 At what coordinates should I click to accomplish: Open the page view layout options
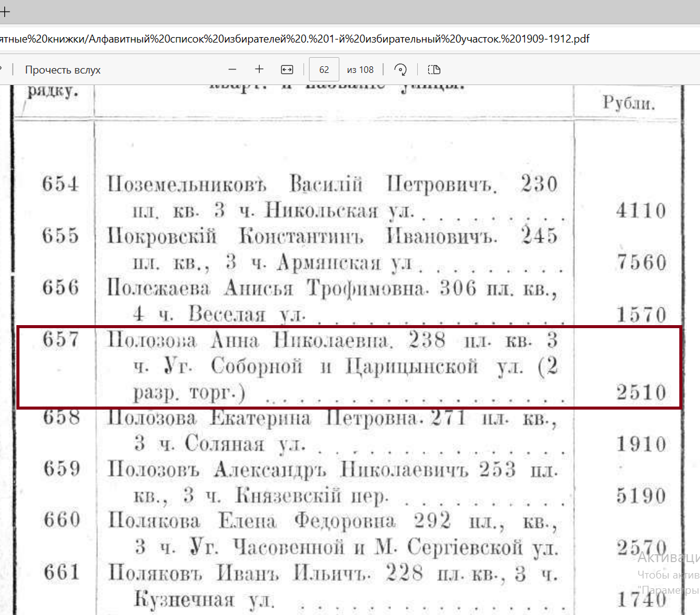[x=434, y=70]
